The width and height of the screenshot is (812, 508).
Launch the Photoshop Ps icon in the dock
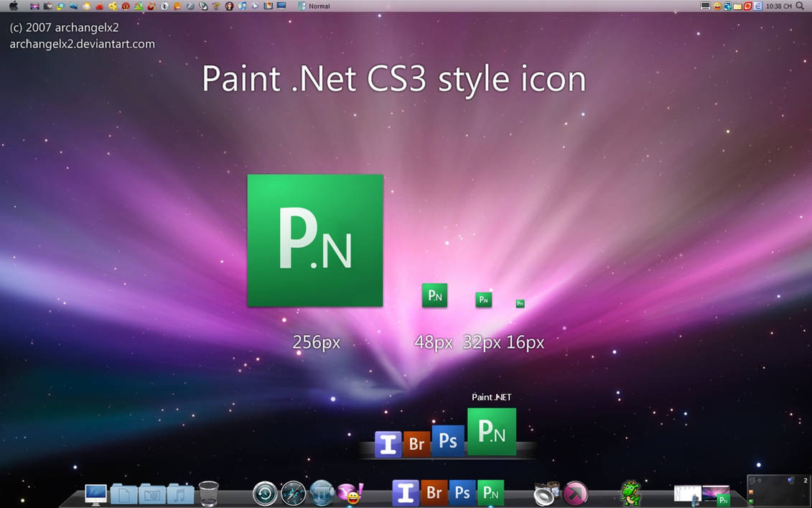pos(462,493)
